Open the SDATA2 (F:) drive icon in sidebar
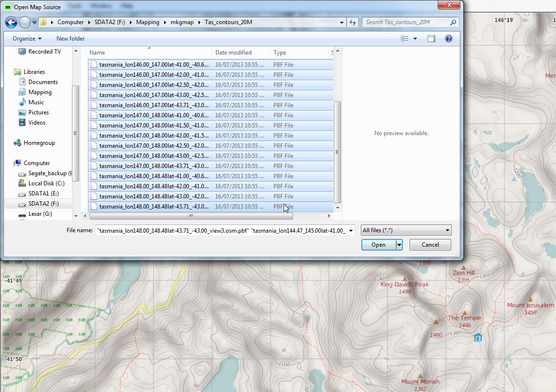 (22, 204)
